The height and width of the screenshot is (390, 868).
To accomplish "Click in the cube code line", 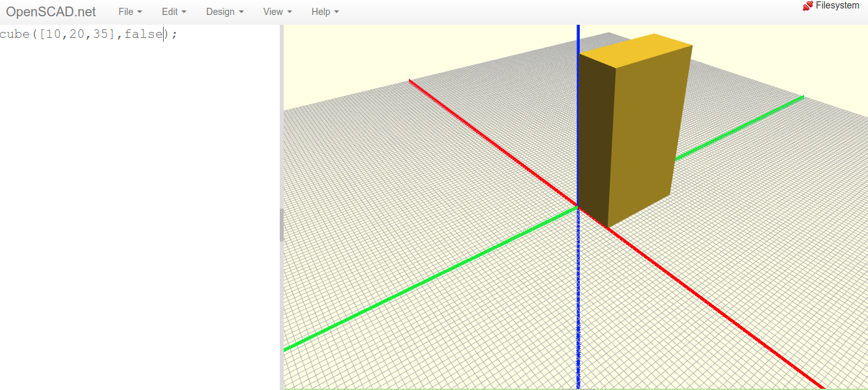I will (89, 34).
